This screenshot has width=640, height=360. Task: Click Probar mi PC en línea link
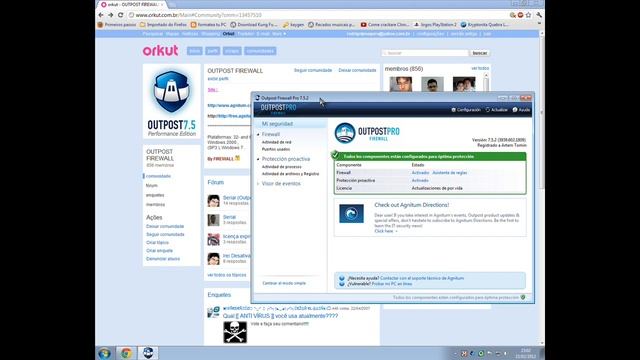(391, 284)
